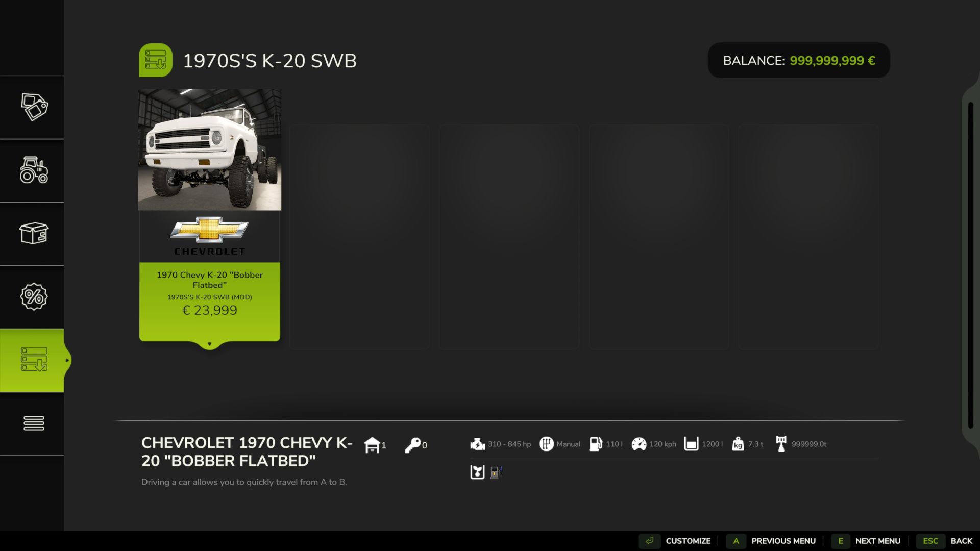Click the CUSTOMIZE button

pos(688,541)
